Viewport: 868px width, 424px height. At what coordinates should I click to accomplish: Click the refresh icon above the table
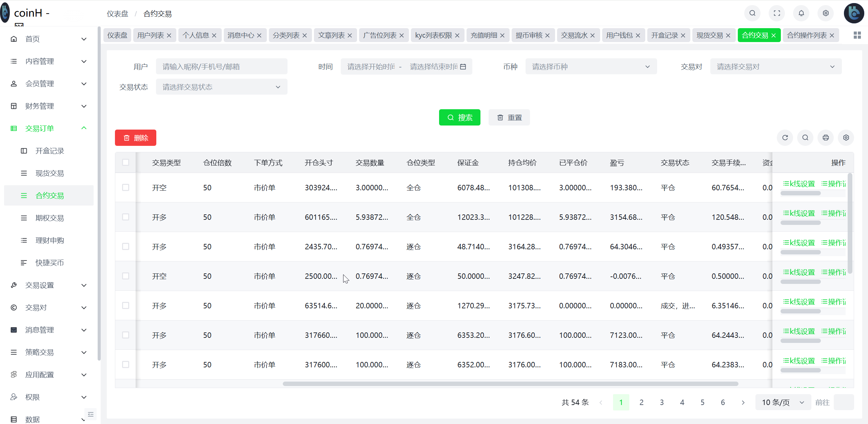[785, 138]
